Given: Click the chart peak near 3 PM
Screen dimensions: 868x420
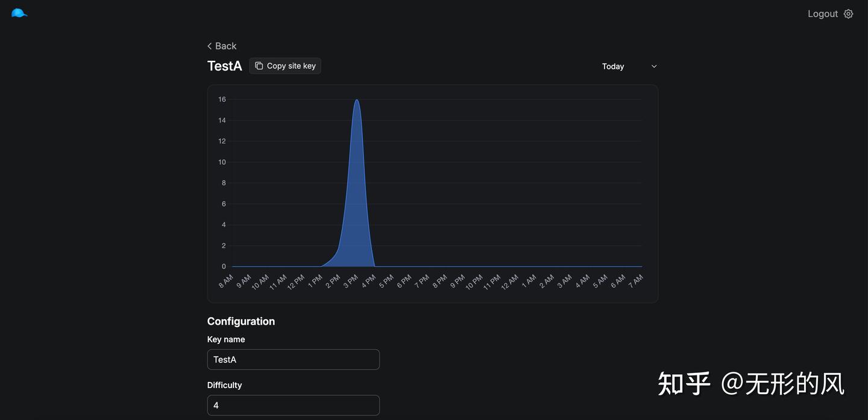Looking at the screenshot, I should tap(357, 100).
